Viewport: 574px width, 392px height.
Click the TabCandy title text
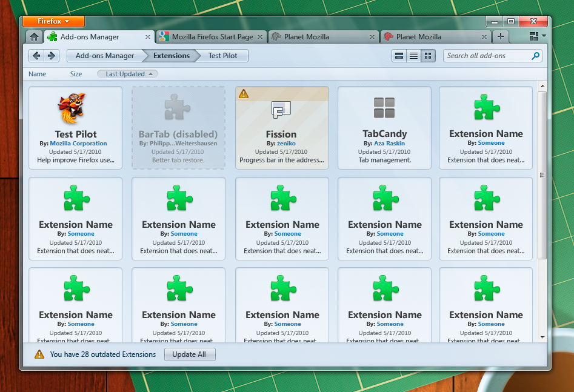[384, 133]
